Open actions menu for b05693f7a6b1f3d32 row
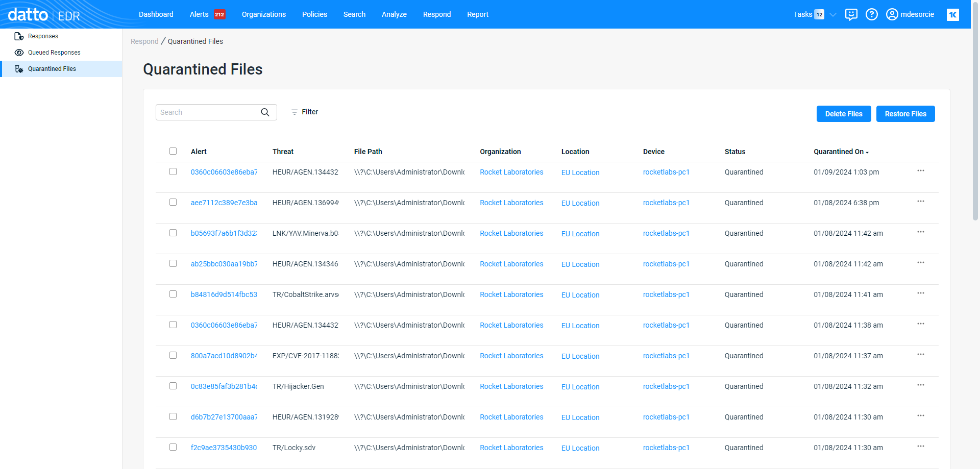Viewport: 980px width, 469px height. 920,232
